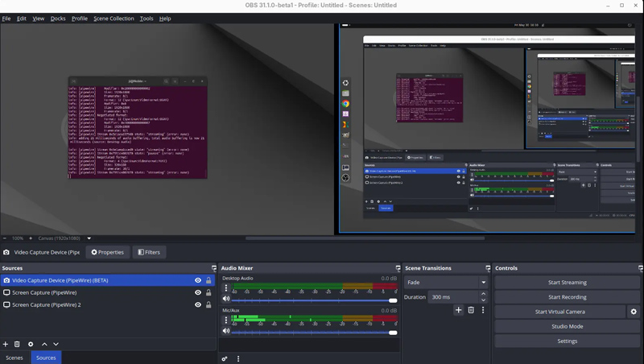Zoom out the preview
Image resolution: width=644 pixels, height=364 pixels.
(x=5, y=238)
